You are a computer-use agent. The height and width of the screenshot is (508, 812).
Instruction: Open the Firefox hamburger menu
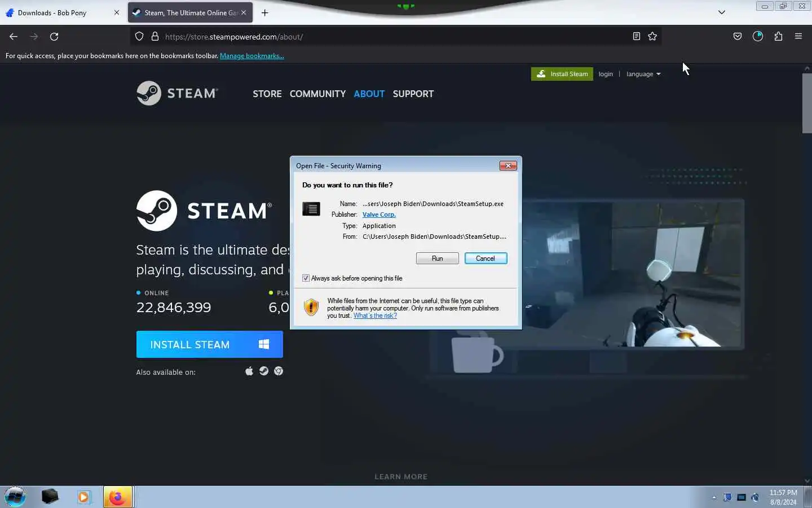(x=798, y=37)
